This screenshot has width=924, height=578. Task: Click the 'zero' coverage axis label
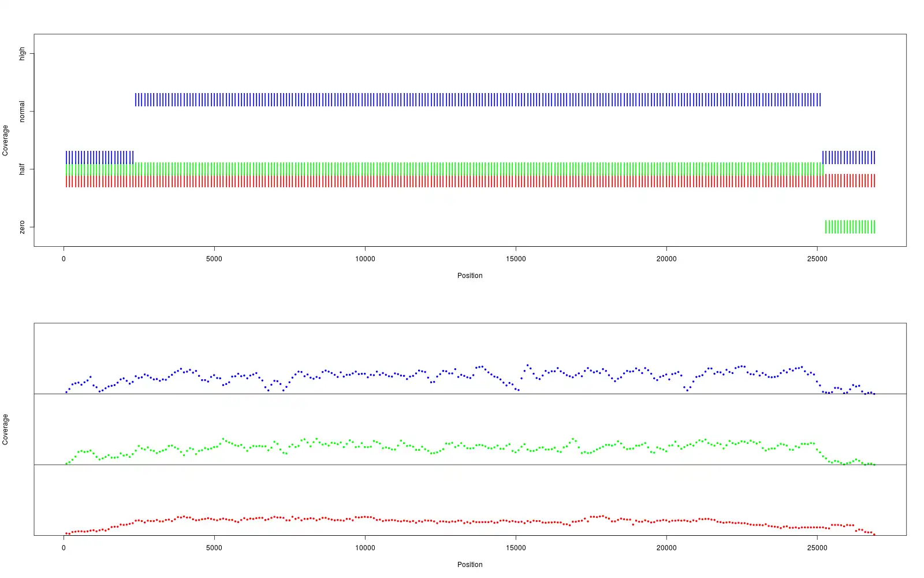22,227
